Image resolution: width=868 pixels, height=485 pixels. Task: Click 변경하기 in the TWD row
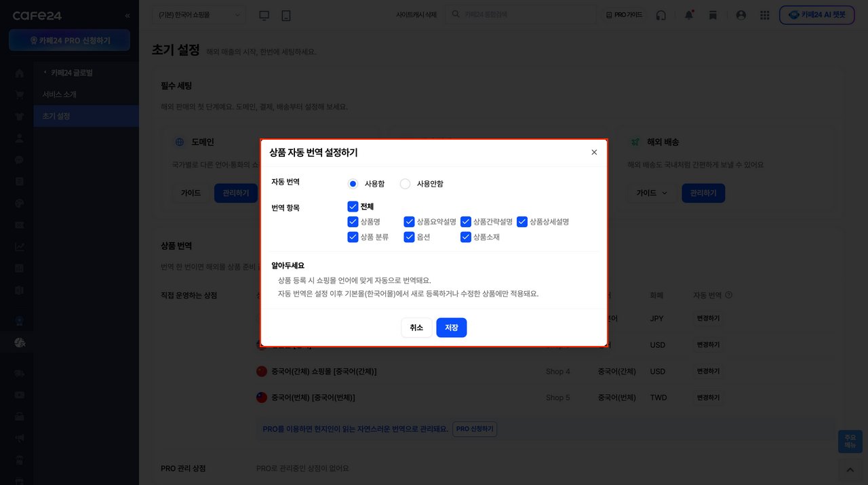coord(708,397)
